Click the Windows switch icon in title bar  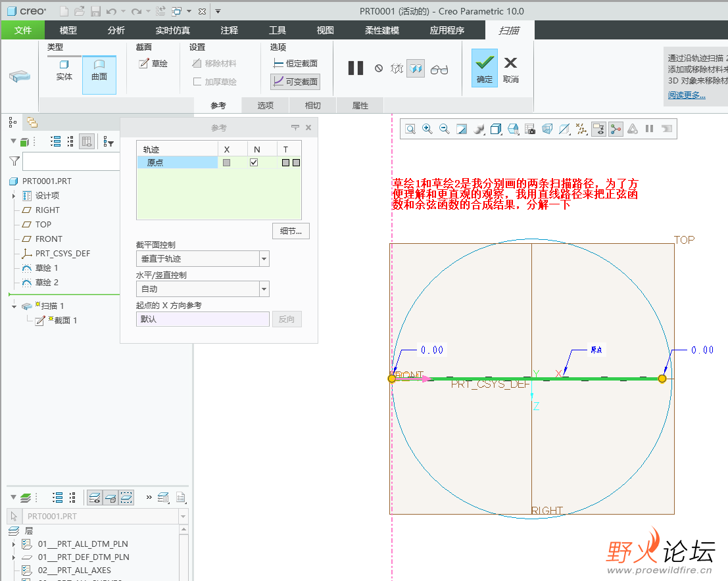tap(176, 11)
